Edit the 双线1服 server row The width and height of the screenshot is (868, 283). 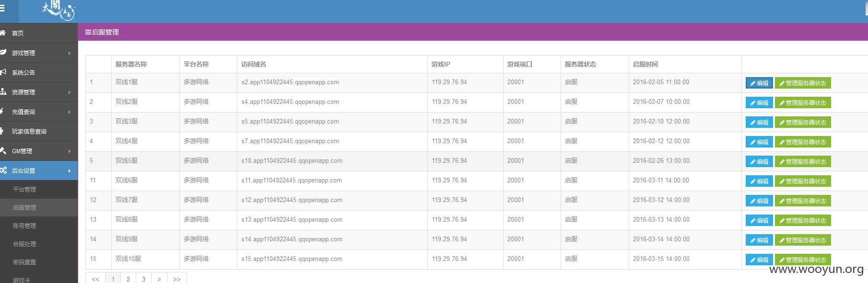click(x=759, y=83)
